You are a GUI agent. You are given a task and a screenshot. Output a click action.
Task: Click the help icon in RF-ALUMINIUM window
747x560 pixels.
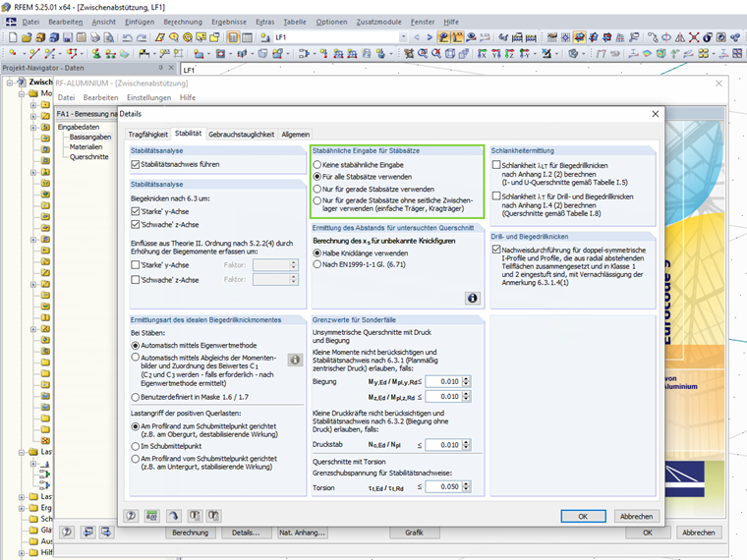67,532
